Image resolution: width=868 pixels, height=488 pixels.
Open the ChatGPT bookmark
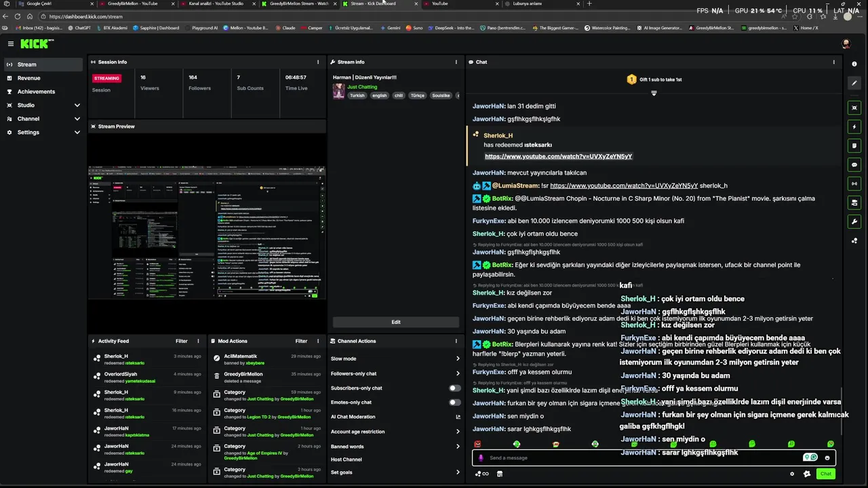(79, 28)
